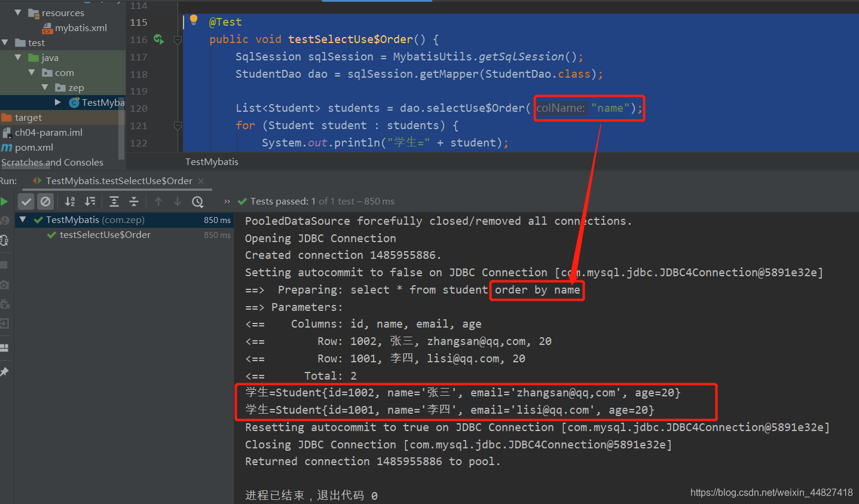Expand all test results
Screen dimensions: 859x504
tap(114, 201)
